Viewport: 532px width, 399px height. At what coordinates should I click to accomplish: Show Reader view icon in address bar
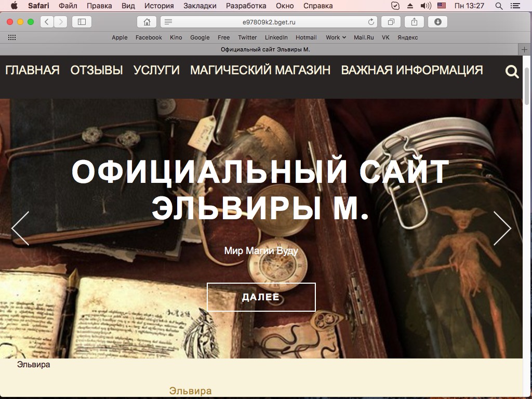pos(168,22)
